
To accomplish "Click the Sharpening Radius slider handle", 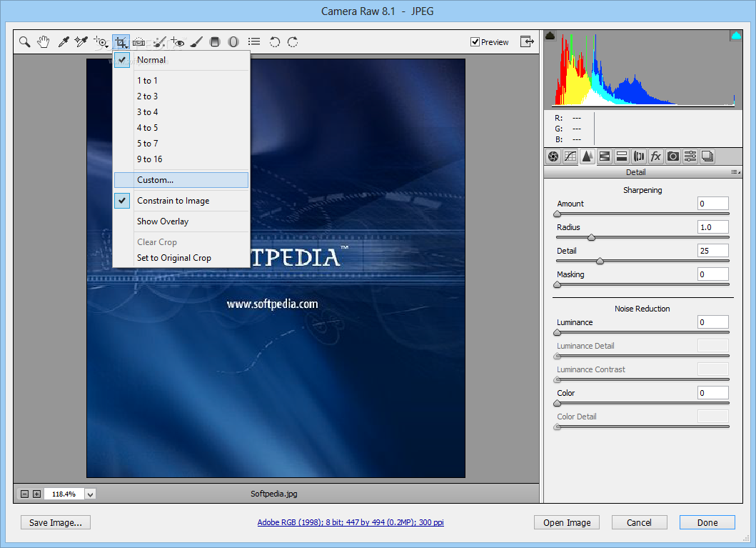I will pyautogui.click(x=592, y=237).
